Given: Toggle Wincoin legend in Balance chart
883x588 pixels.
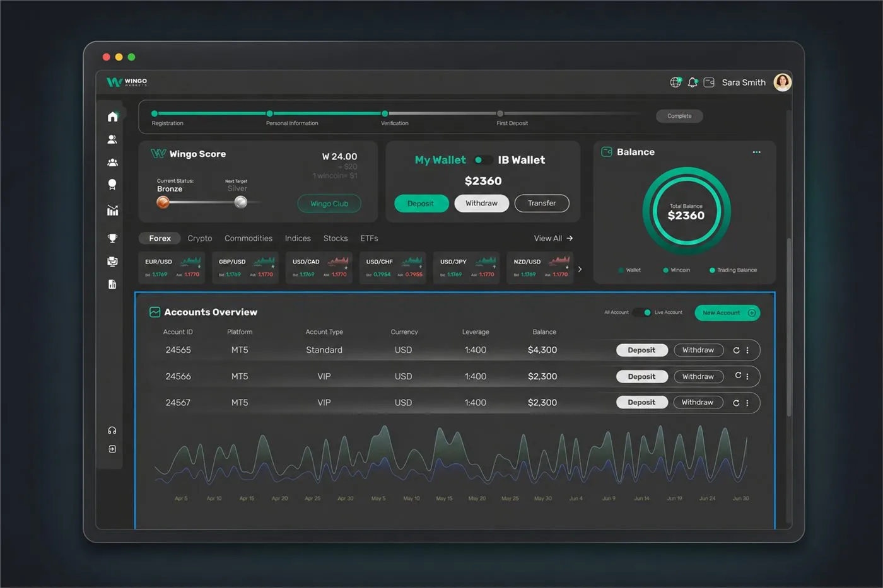Looking at the screenshot, I should point(676,270).
